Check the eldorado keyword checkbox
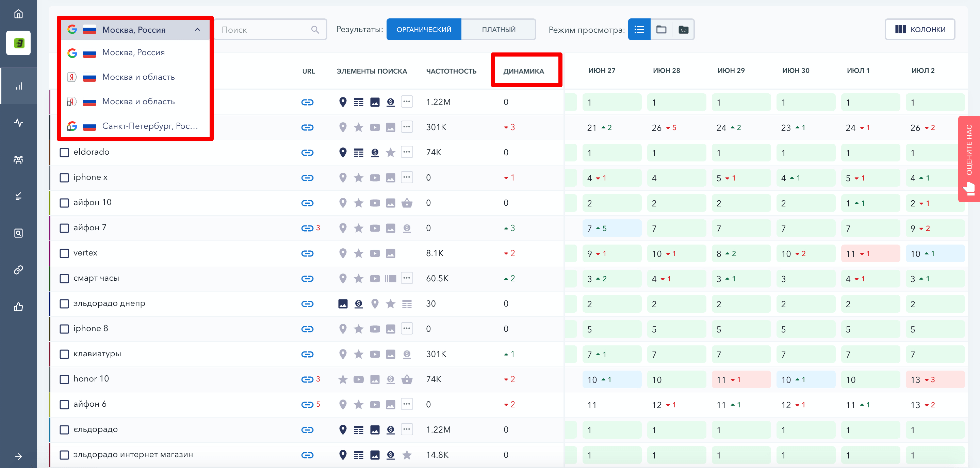 tap(64, 152)
